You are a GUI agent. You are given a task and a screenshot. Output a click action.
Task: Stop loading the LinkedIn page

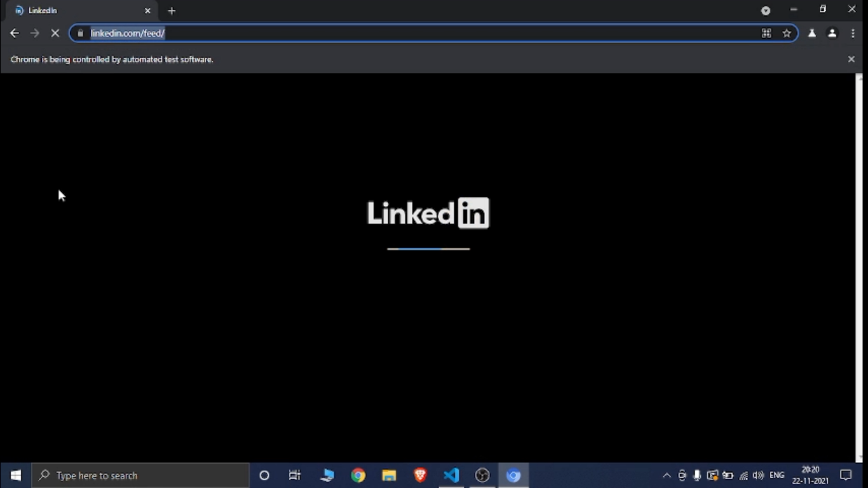point(55,33)
